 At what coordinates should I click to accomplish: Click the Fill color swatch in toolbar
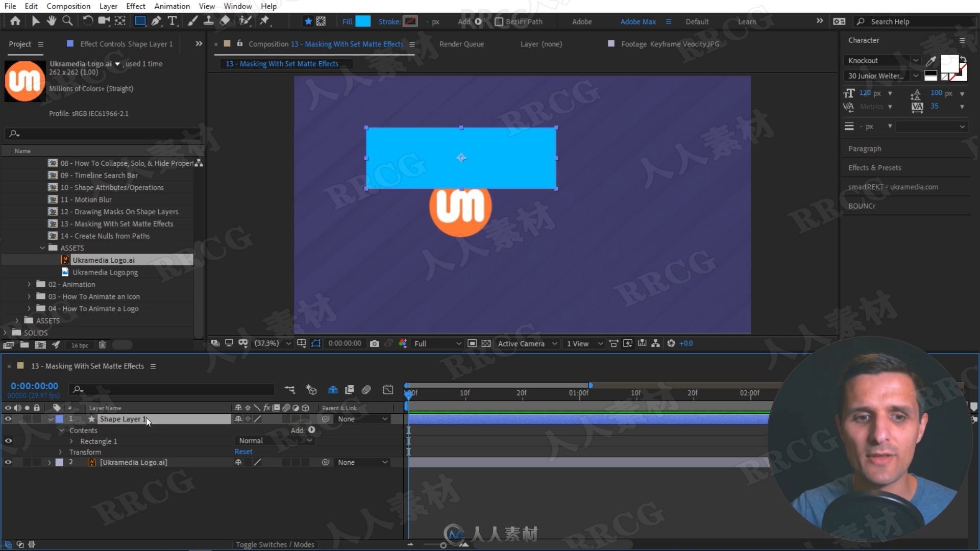click(363, 21)
